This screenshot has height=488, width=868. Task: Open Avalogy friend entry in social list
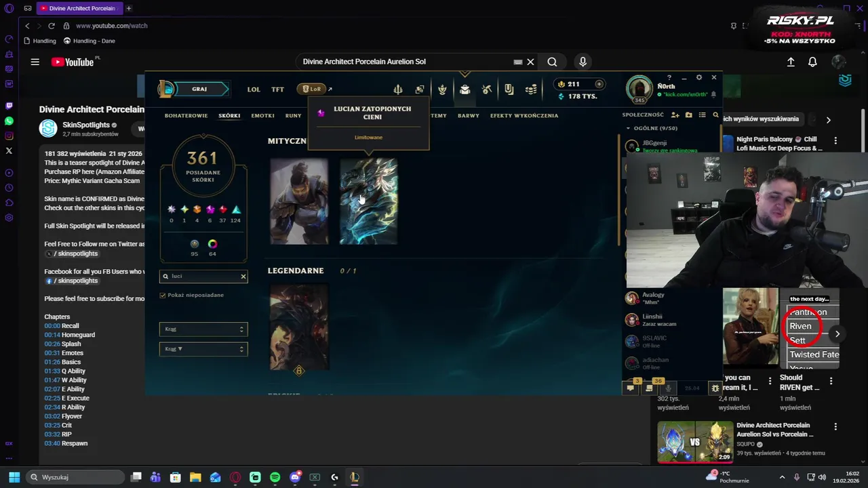pyautogui.click(x=671, y=298)
